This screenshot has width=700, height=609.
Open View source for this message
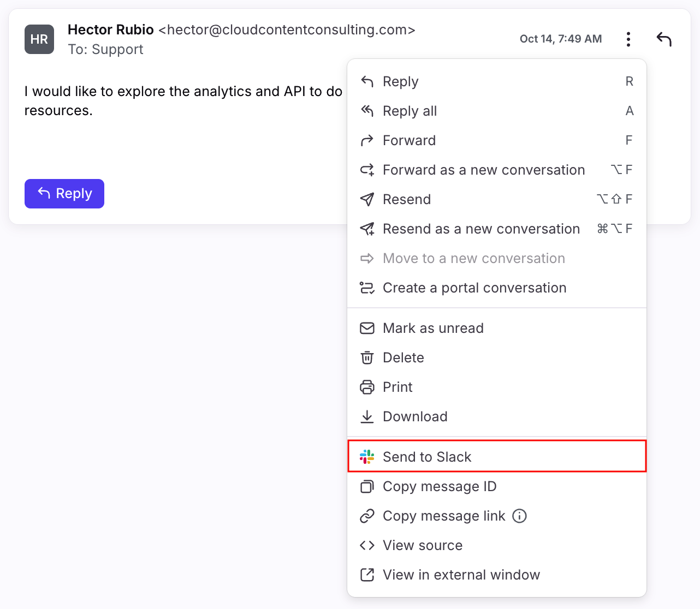422,545
